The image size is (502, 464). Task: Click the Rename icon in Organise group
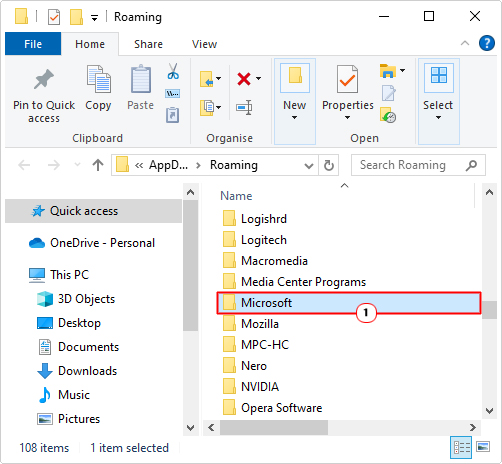(244, 107)
